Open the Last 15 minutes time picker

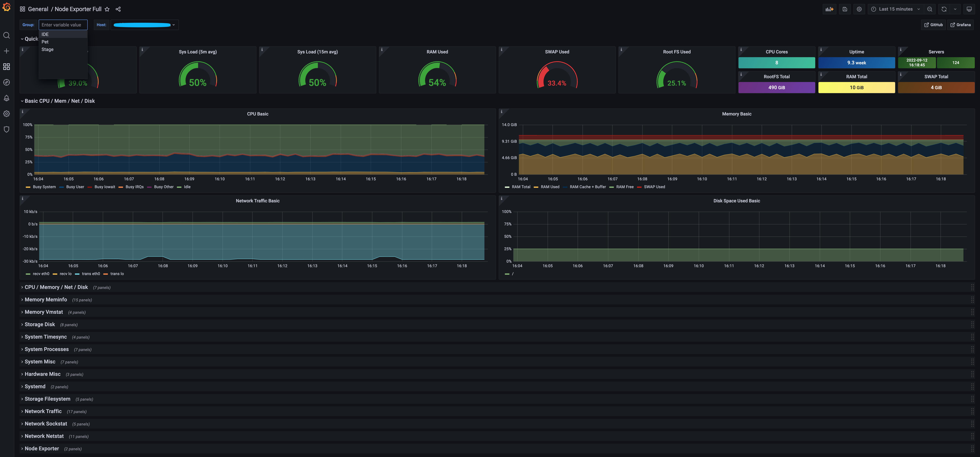pyautogui.click(x=896, y=9)
